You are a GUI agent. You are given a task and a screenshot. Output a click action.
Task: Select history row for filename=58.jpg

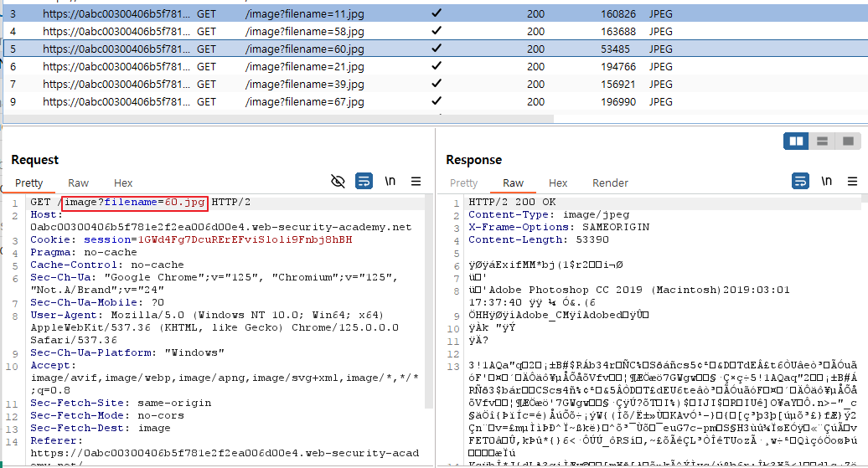435,31
